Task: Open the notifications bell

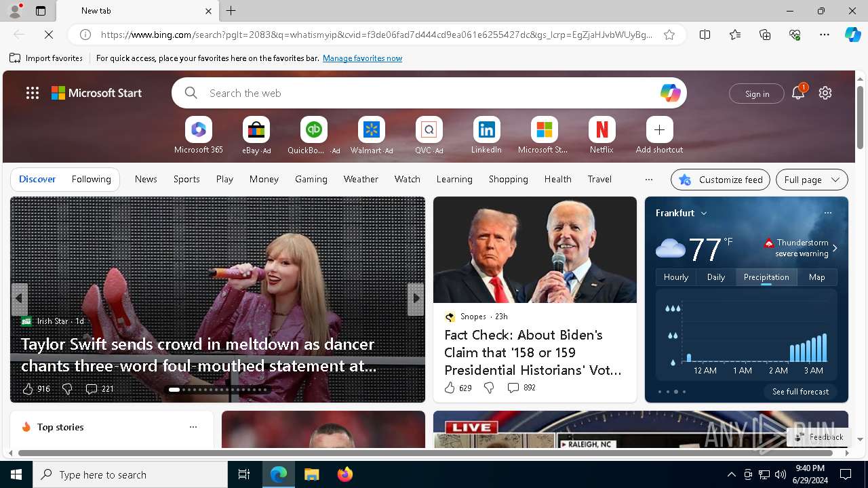Action: [x=798, y=93]
